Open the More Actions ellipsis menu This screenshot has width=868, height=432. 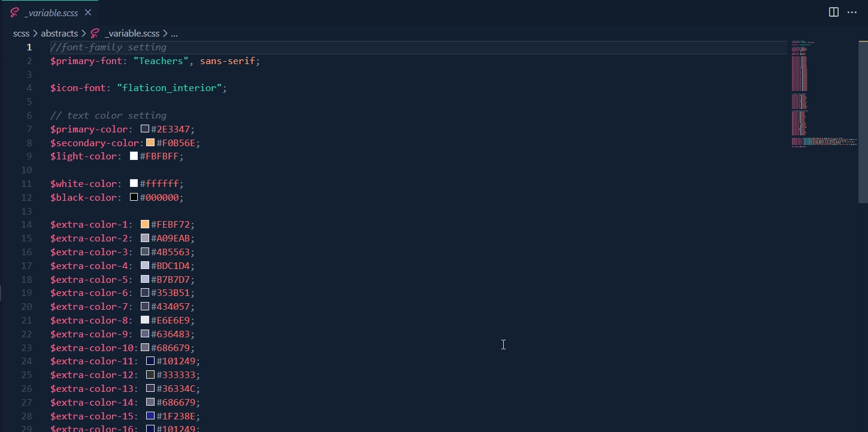coord(852,12)
